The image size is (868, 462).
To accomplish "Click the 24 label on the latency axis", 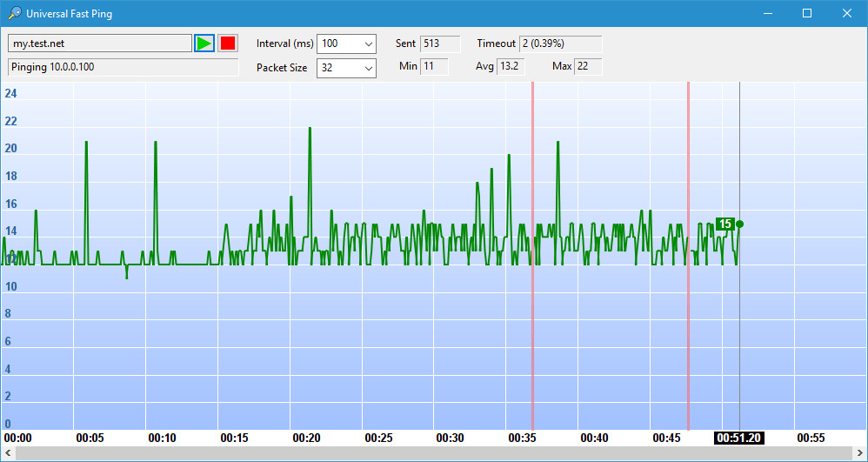I will tap(10, 94).
